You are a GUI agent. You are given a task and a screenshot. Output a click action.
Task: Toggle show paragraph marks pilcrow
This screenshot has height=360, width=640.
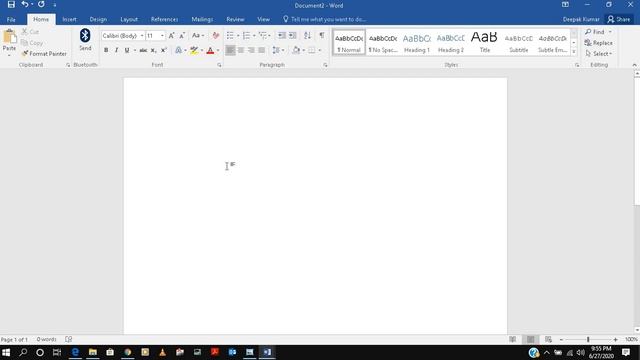322,35
